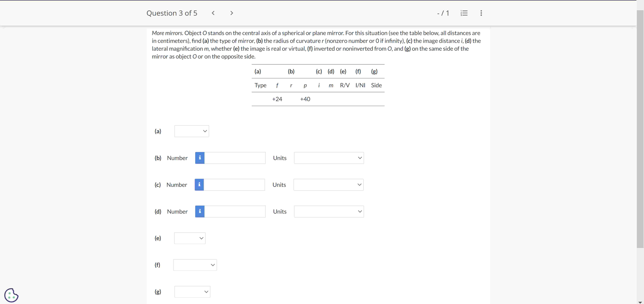Expand the part (e) real/virtual dropdown
This screenshot has height=304, width=644.
tap(190, 238)
